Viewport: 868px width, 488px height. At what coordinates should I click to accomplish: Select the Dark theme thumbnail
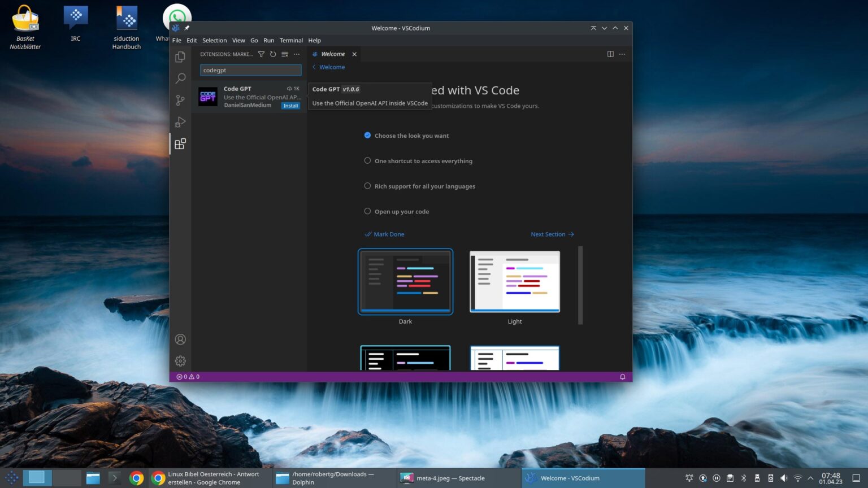tap(405, 281)
